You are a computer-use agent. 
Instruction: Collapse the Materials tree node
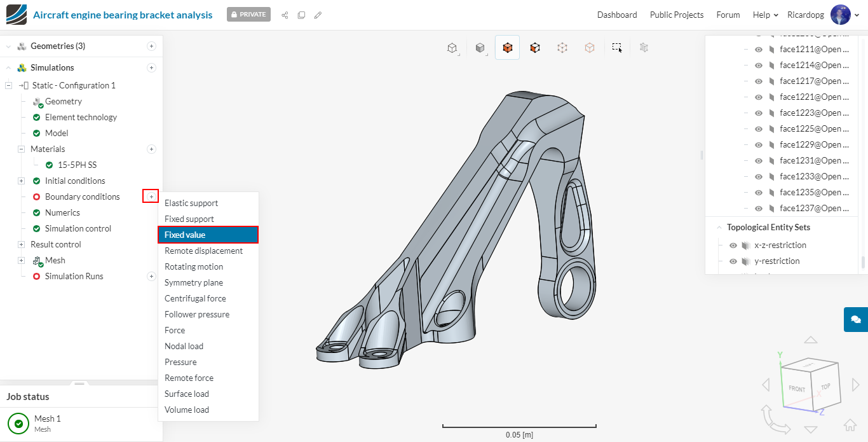(21, 149)
